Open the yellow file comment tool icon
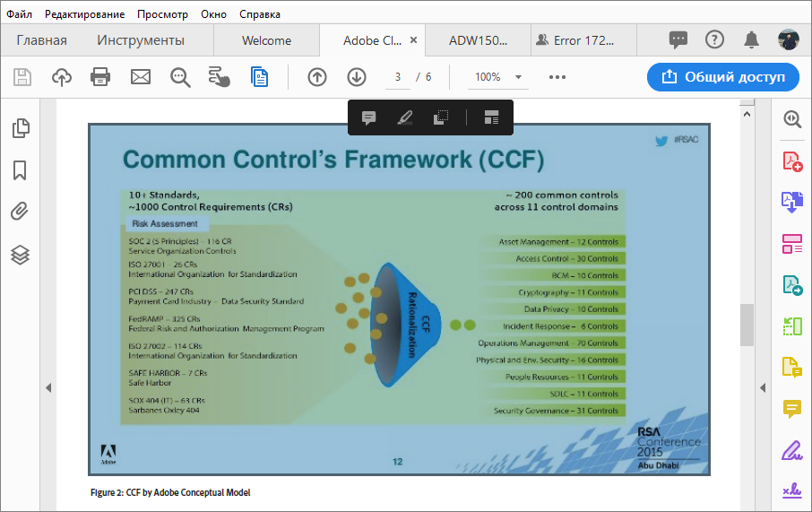812x512 pixels. (x=792, y=368)
